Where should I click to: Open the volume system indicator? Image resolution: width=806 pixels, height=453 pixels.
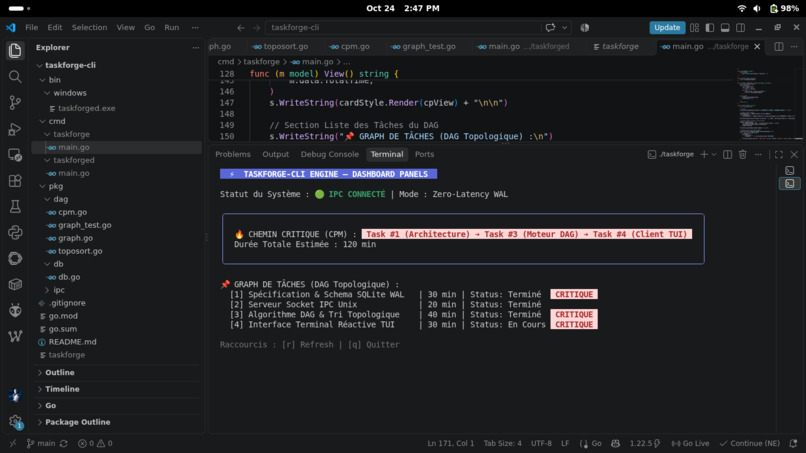pos(757,8)
